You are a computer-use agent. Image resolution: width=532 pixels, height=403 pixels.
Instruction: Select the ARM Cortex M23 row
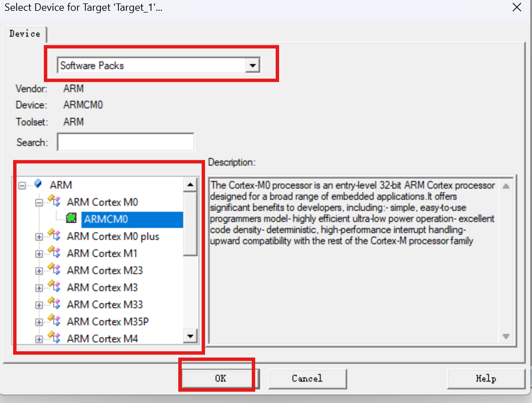point(105,270)
